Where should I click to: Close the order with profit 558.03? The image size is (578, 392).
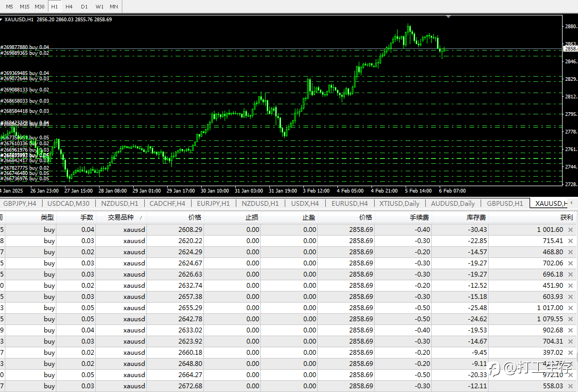(570, 386)
